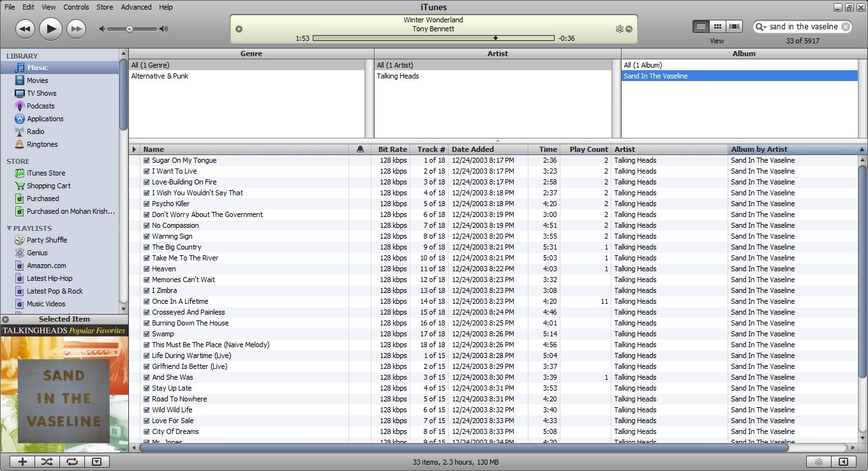Sort by Bit Rate column header
This screenshot has height=471, width=868.
click(390, 149)
